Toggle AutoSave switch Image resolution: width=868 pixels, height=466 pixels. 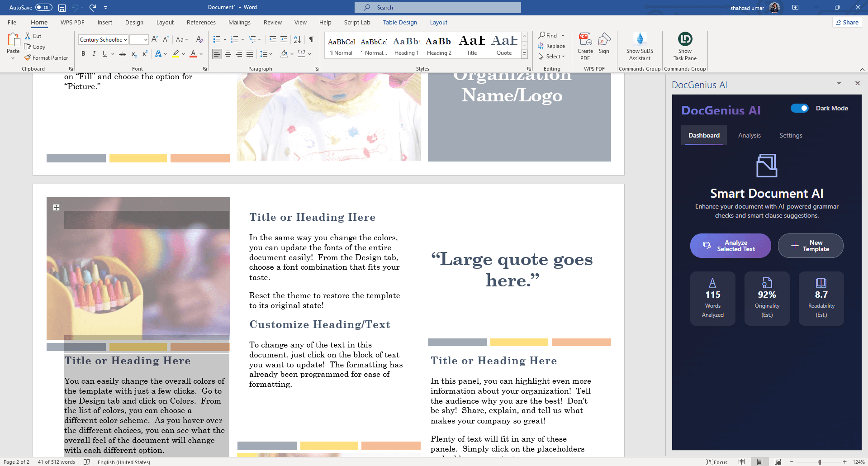(44, 8)
